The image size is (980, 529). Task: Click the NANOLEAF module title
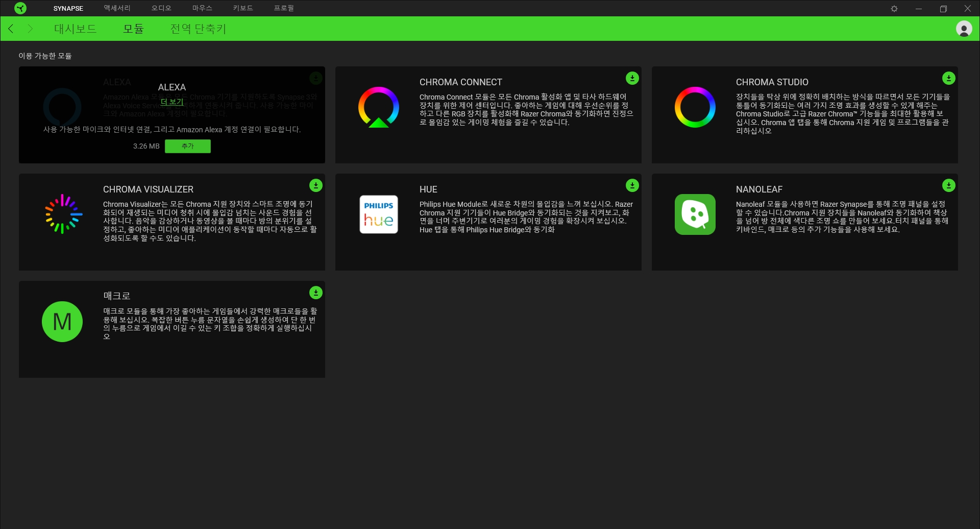(759, 189)
